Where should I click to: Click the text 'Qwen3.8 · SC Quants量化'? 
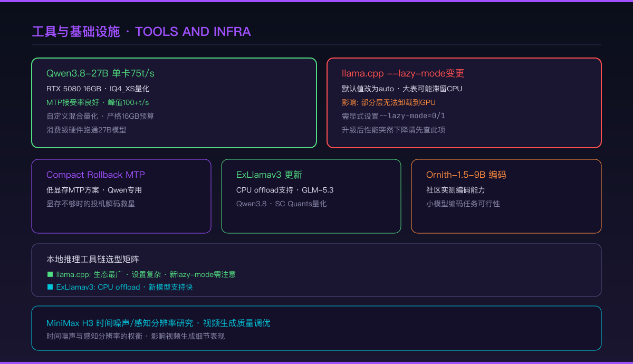click(x=282, y=204)
